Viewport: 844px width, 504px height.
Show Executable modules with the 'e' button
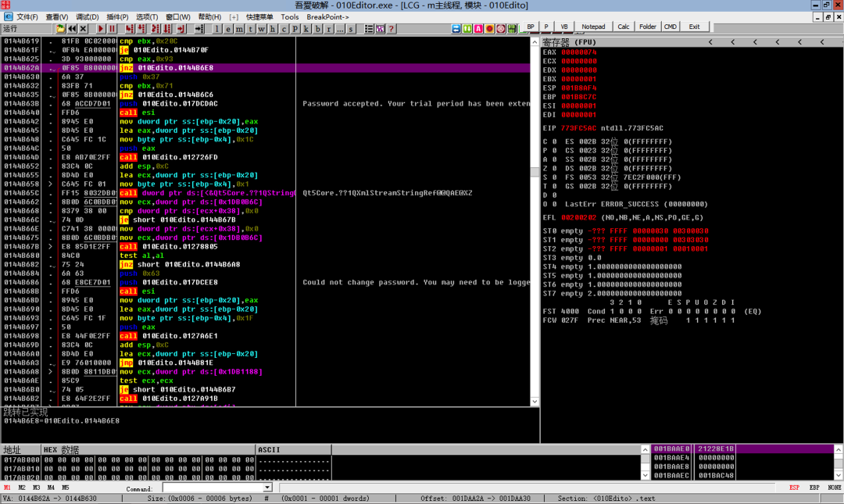pyautogui.click(x=228, y=29)
